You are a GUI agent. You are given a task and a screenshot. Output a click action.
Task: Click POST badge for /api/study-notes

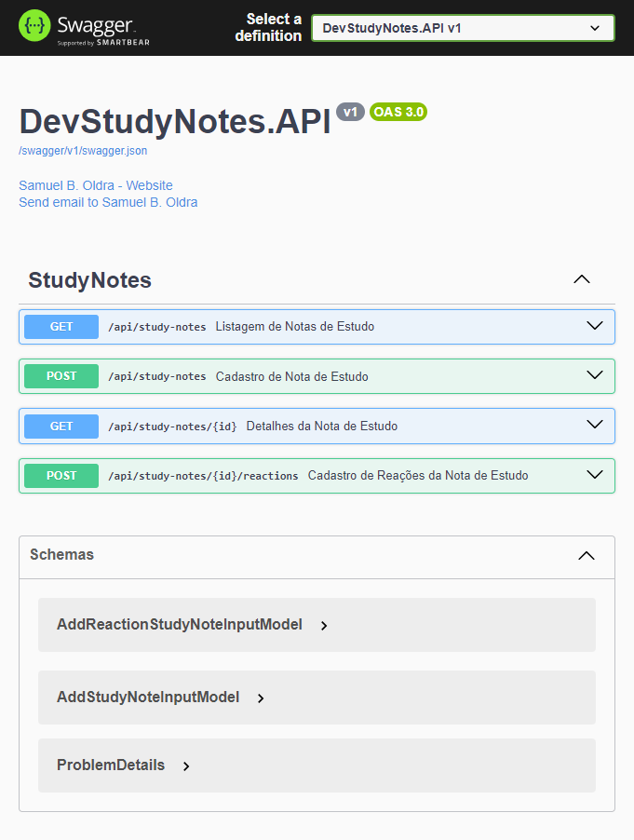point(61,376)
